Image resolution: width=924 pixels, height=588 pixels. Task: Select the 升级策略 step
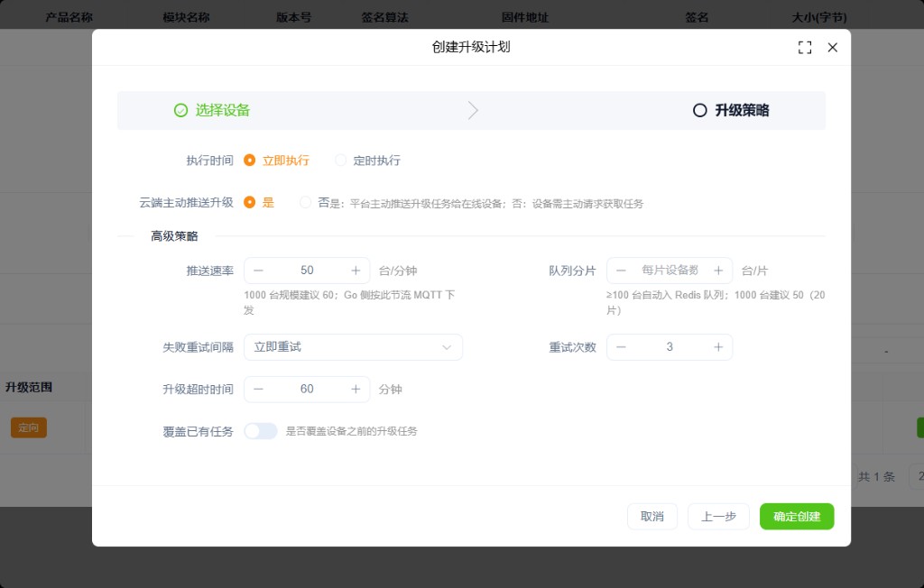click(731, 110)
